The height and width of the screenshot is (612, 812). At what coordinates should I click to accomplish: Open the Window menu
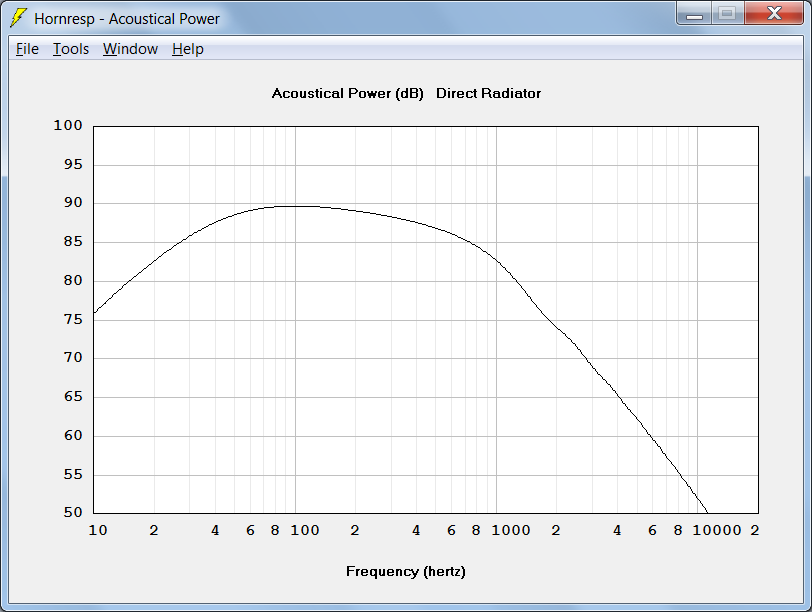click(x=130, y=49)
